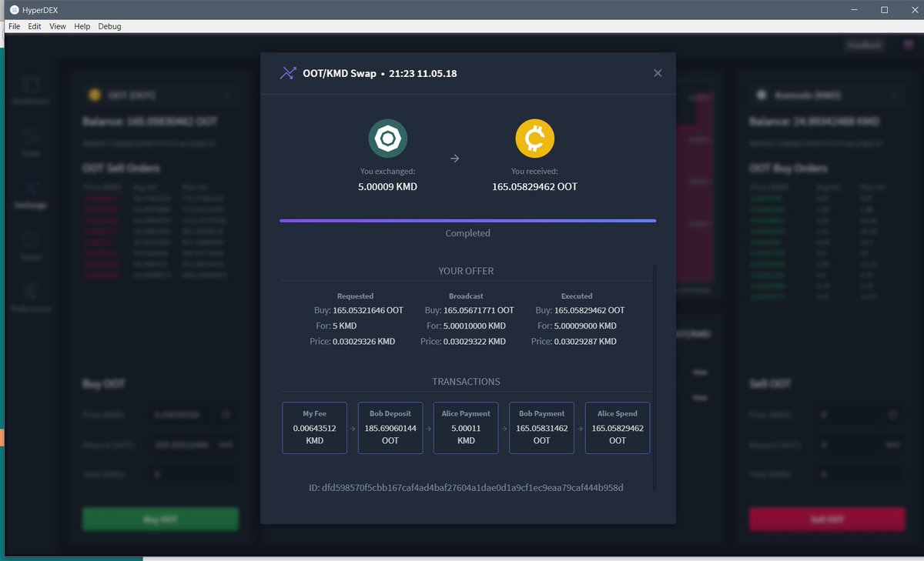
Task: Open the Exchange view in the sidebar
Action: (x=31, y=195)
